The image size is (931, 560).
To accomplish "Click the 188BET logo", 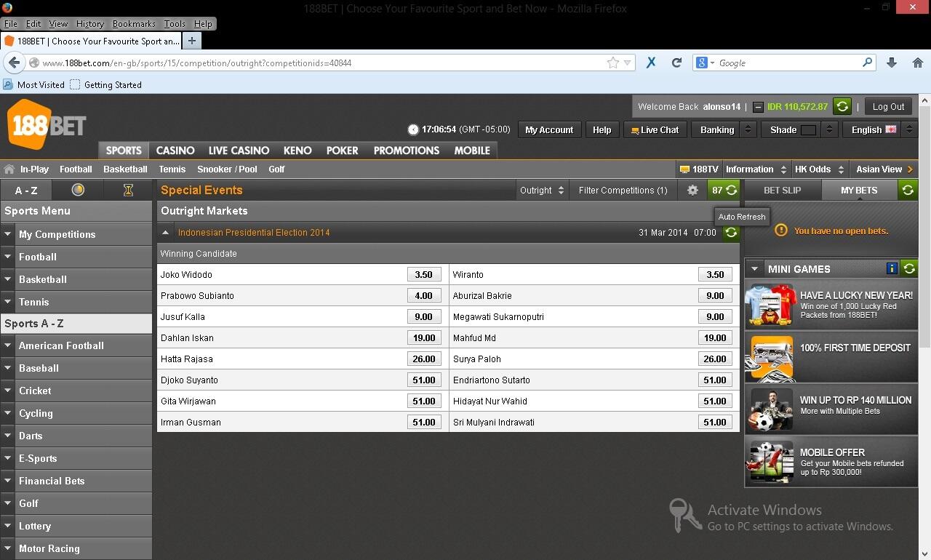I will (x=47, y=124).
